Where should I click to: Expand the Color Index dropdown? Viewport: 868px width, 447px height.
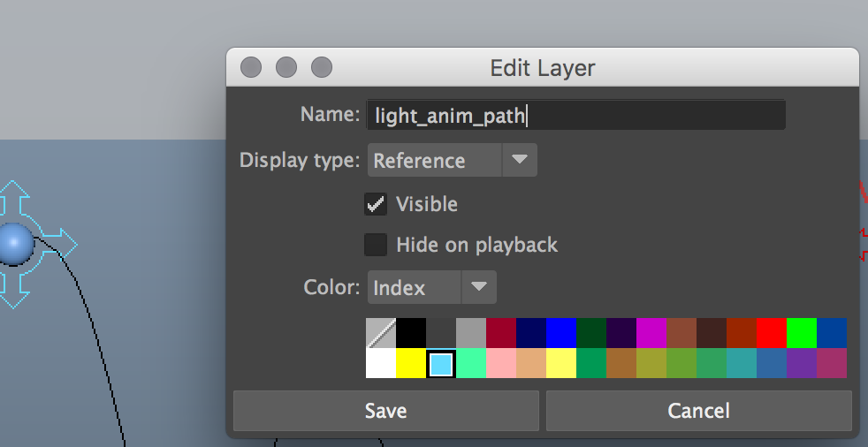click(431, 287)
